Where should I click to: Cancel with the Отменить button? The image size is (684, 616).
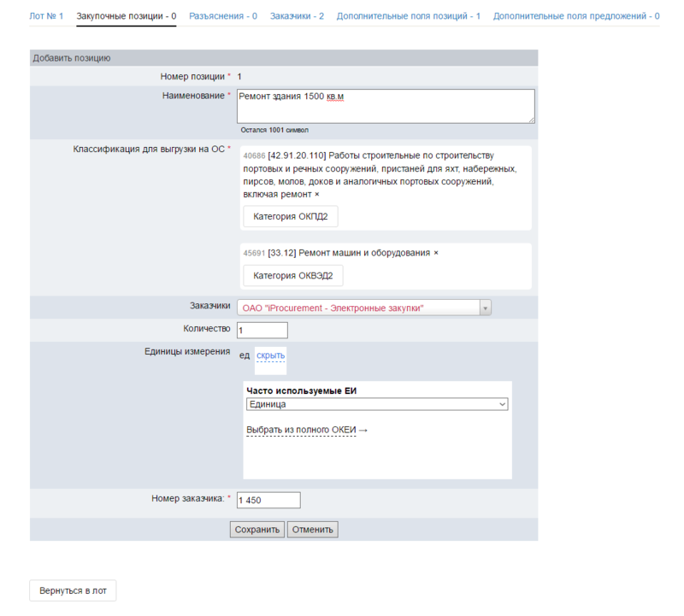pos(313,530)
